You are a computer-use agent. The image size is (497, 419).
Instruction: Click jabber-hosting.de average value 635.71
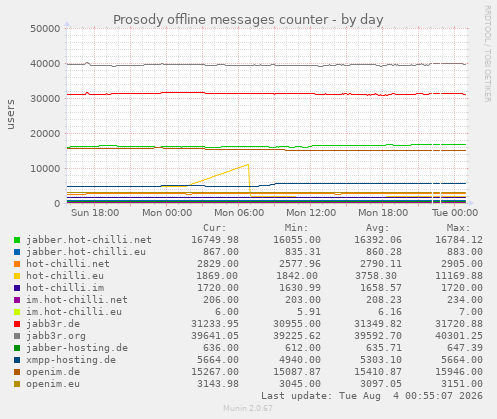[384, 348]
